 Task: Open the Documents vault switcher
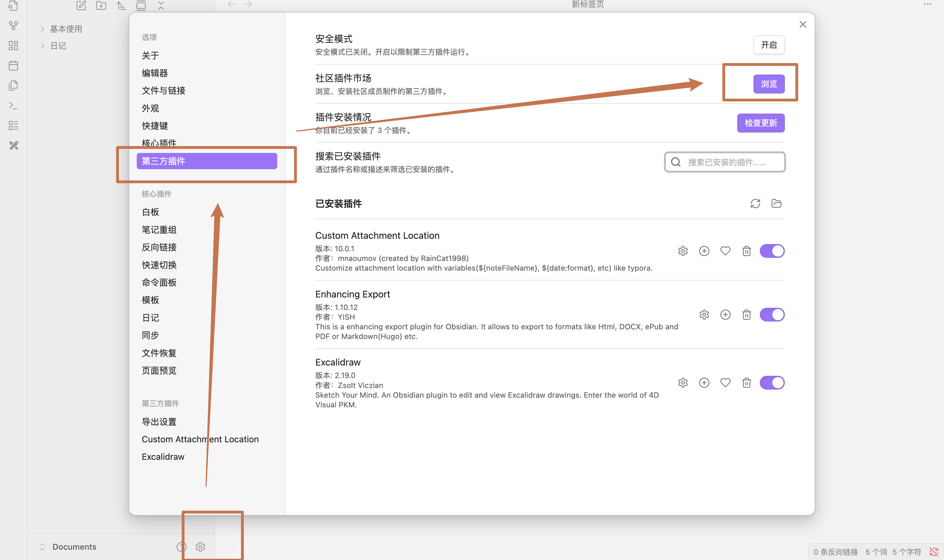pos(74,546)
